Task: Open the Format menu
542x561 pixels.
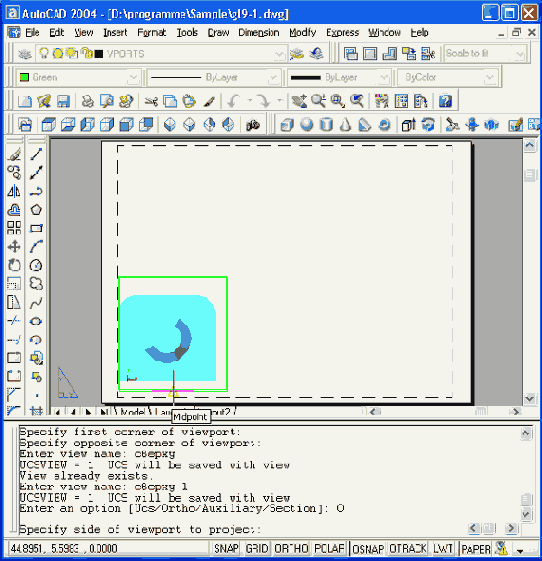Action: (x=152, y=33)
